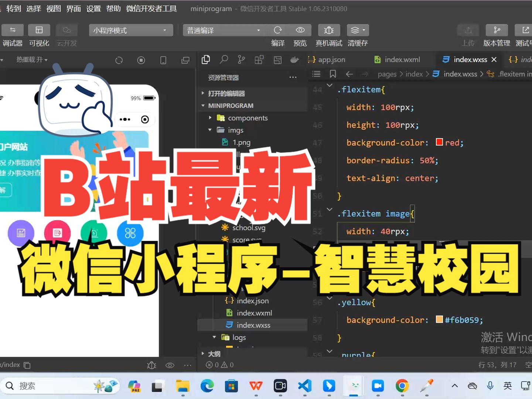Open the 选择 menu
Viewport: 532px width, 399px height.
(x=34, y=8)
